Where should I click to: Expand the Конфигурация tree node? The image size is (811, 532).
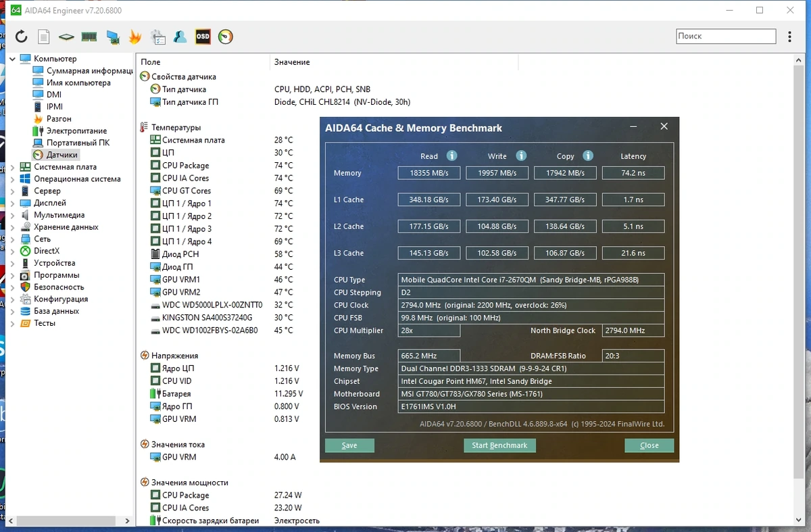pos(12,299)
